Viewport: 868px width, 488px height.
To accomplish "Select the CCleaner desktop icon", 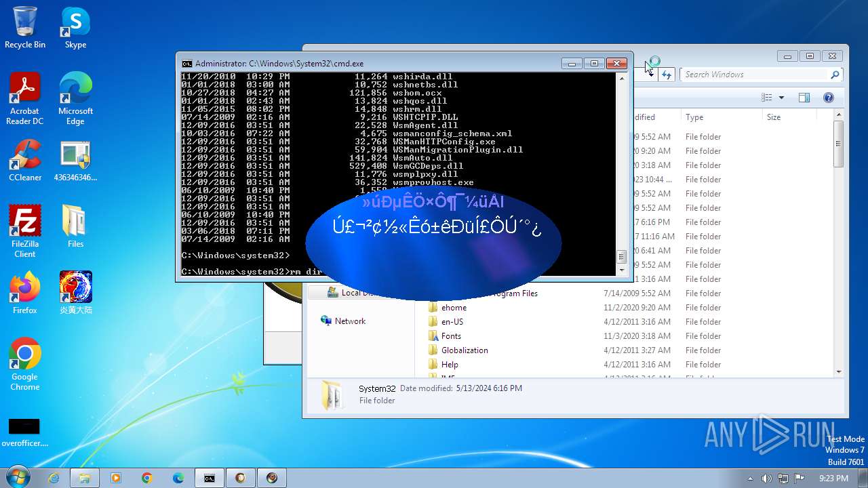I will click(25, 161).
